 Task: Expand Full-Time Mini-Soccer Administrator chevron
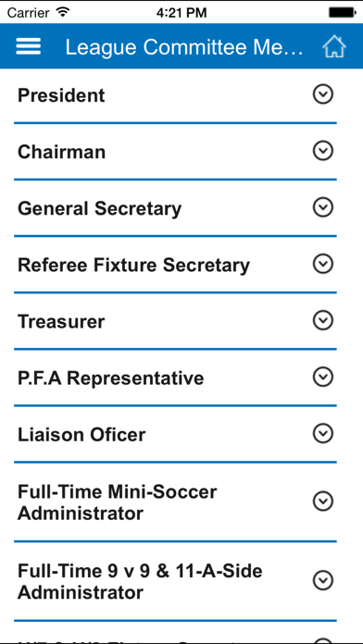[x=322, y=502]
